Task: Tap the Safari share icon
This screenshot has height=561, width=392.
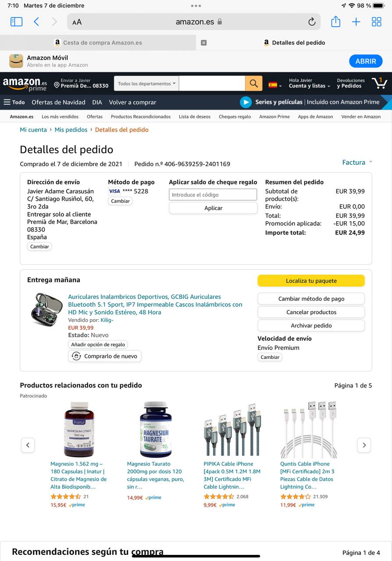Action: coord(335,21)
